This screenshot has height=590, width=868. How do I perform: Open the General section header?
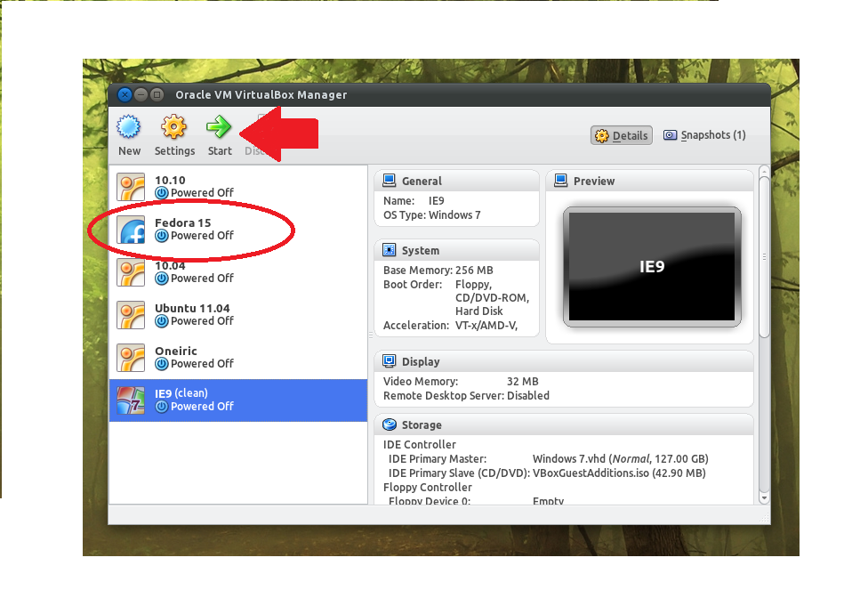click(x=457, y=181)
